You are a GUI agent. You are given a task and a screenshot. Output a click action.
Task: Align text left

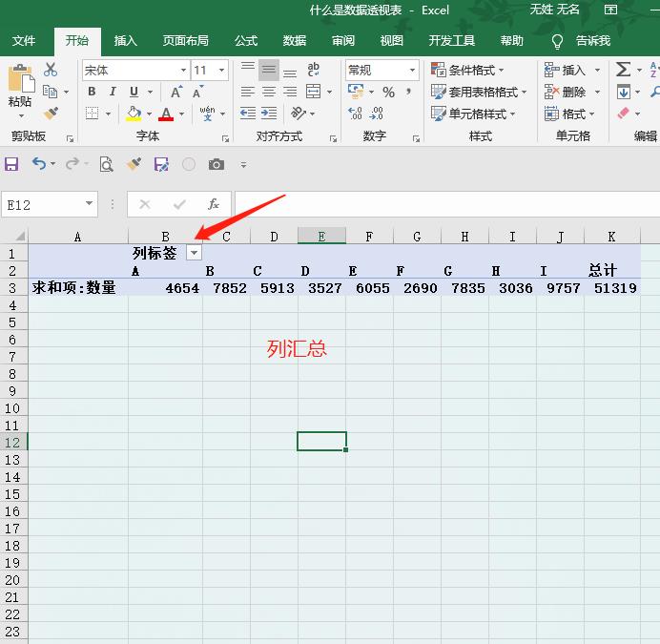[248, 92]
